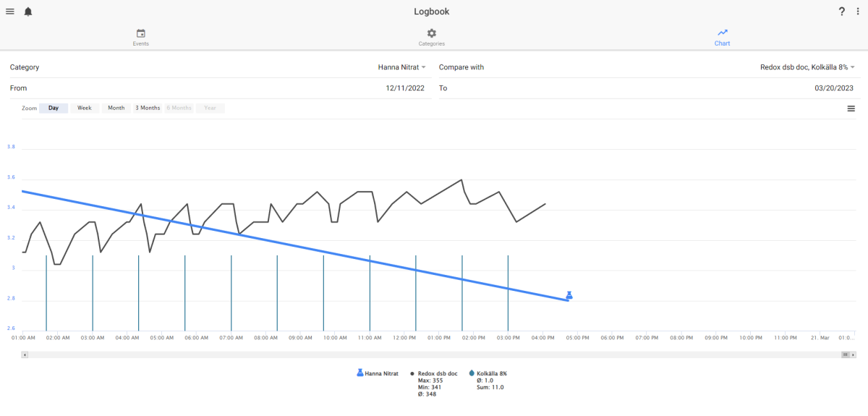This screenshot has height=416, width=868.
Task: Open the notifications bell
Action: click(28, 12)
